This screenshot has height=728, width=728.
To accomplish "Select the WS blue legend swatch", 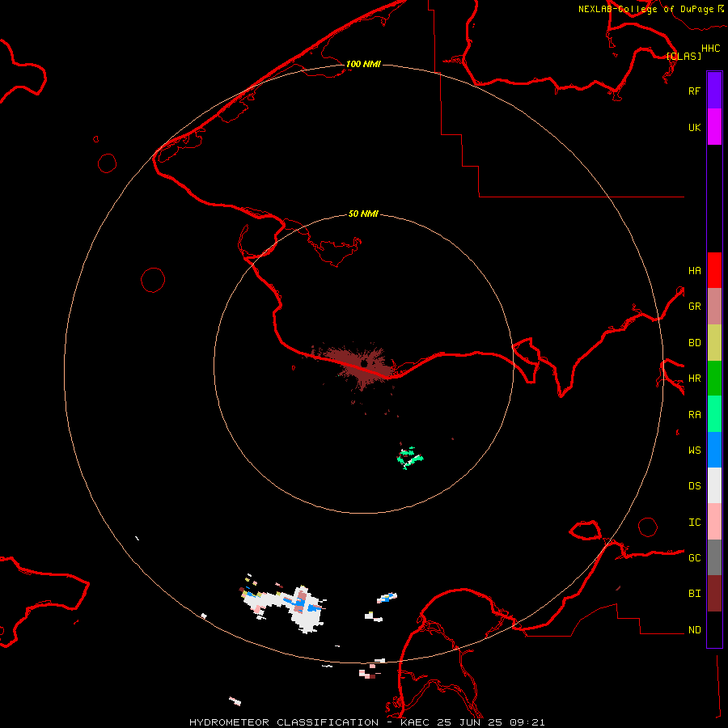I will (714, 450).
